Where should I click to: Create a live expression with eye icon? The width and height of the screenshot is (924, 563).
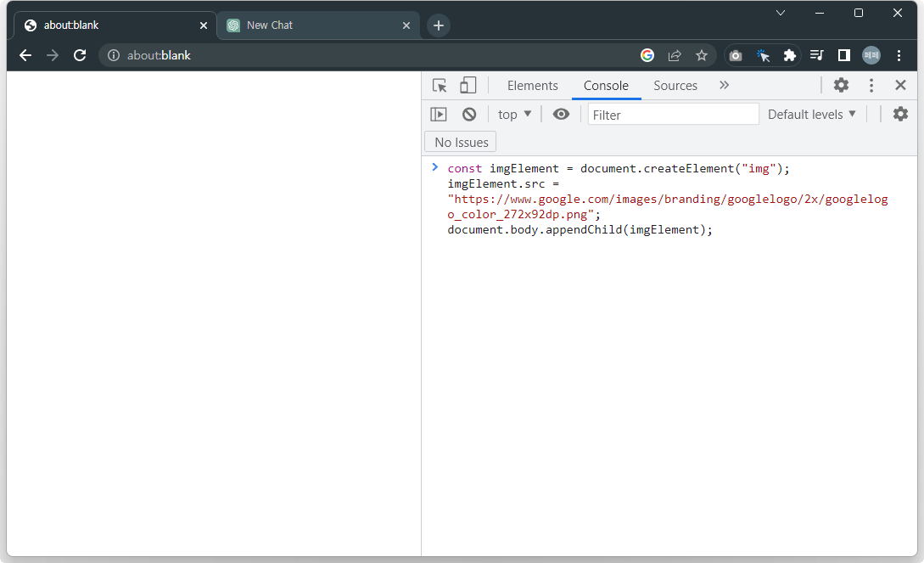click(561, 115)
